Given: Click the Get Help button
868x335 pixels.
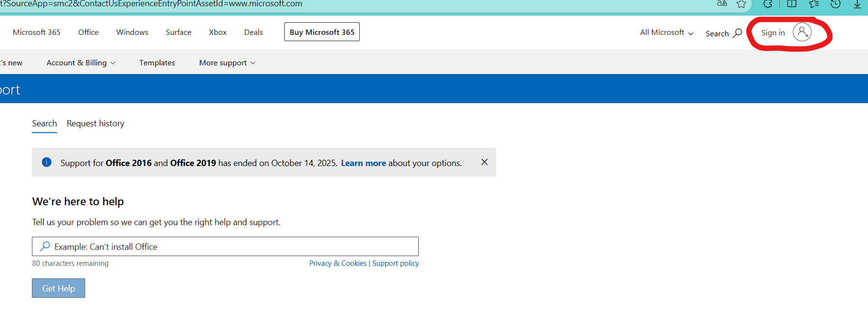Looking at the screenshot, I should (x=59, y=288).
